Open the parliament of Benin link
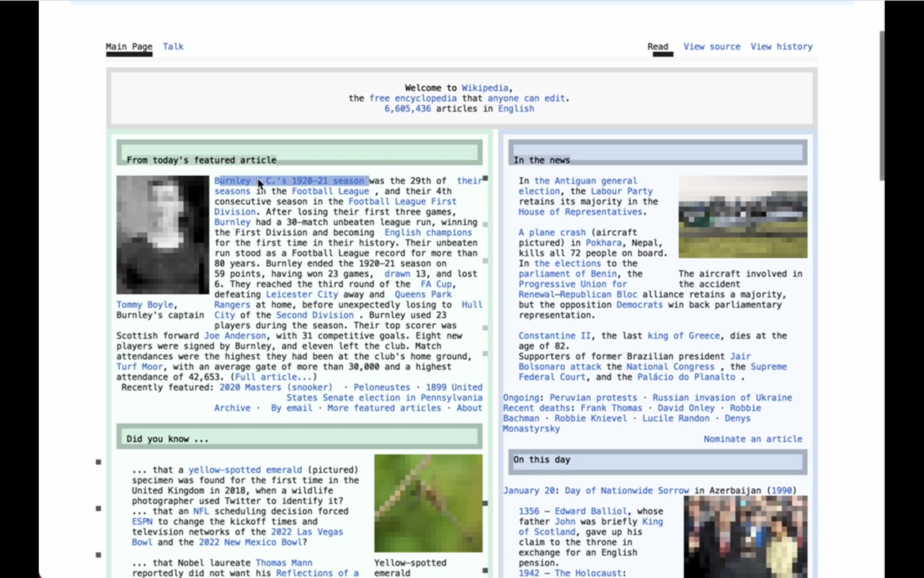The height and width of the screenshot is (578, 924). (x=567, y=274)
